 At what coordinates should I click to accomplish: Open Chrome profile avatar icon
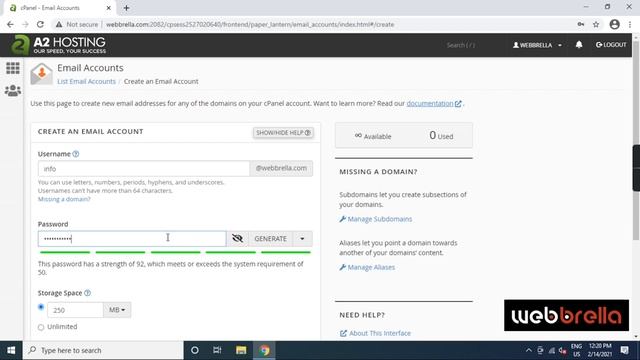coord(614,24)
